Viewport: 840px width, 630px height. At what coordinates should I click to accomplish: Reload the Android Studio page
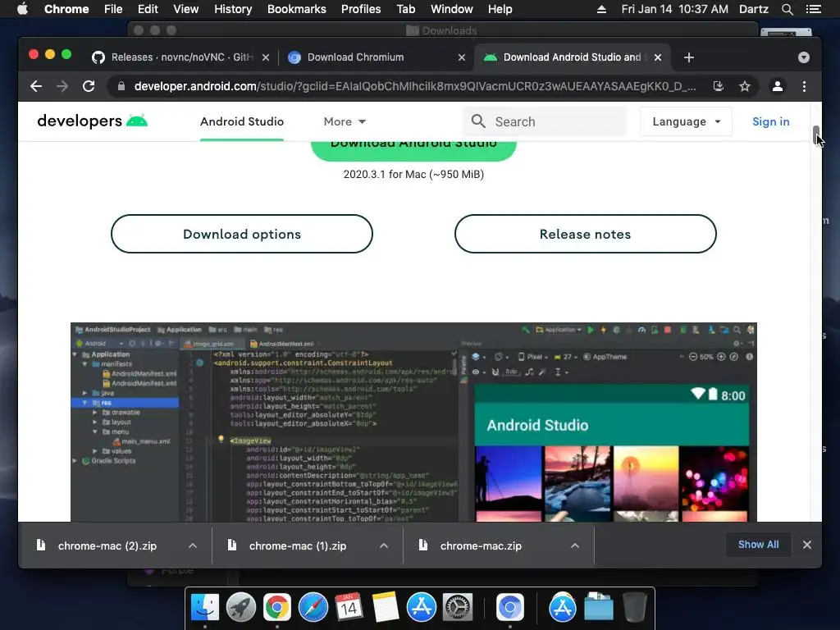pos(89,86)
